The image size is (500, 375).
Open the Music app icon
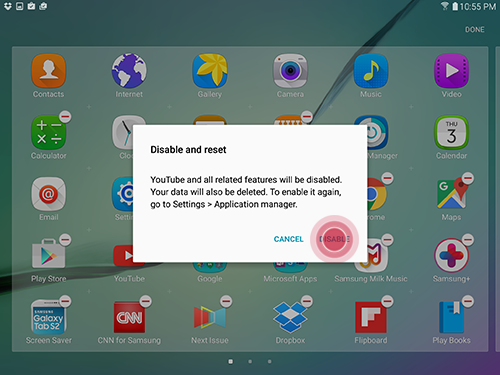[371, 70]
